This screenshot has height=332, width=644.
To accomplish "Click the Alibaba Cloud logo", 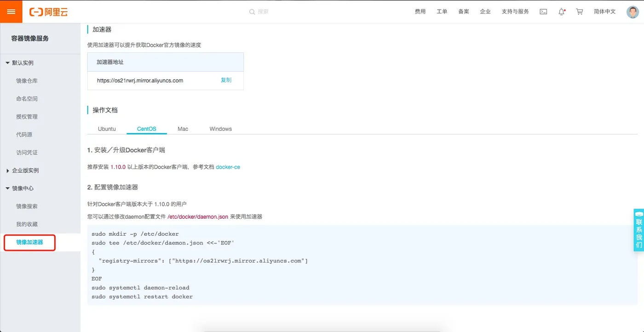I will click(48, 12).
